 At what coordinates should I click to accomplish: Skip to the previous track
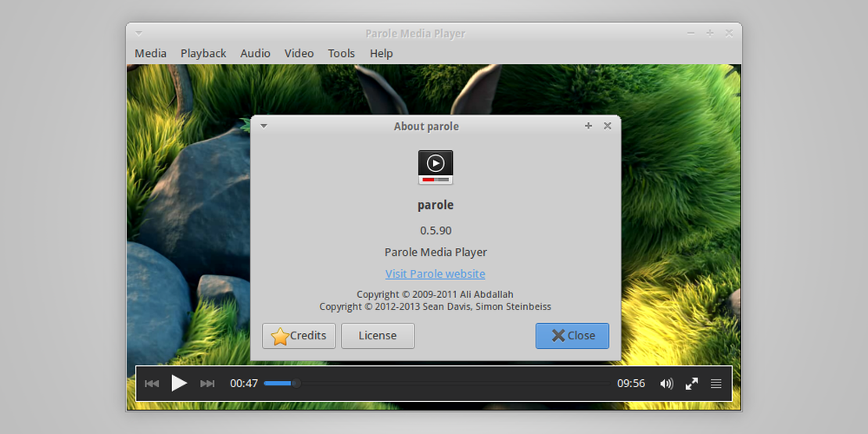pyautogui.click(x=152, y=383)
